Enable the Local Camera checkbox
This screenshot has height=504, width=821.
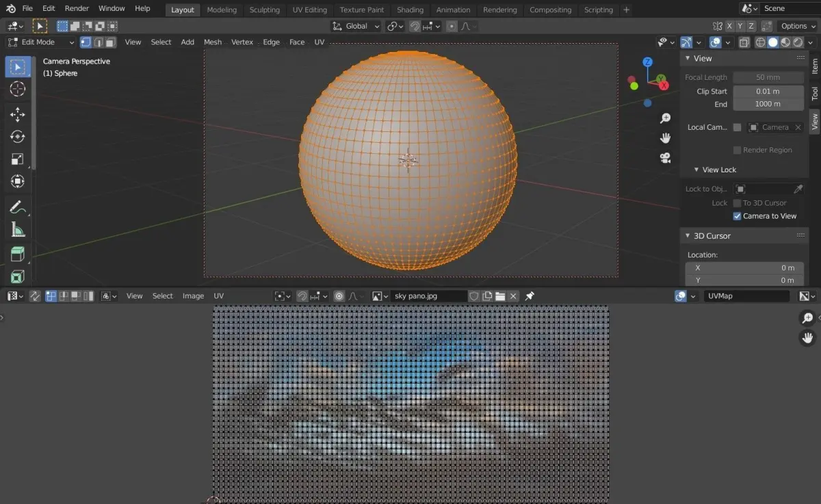coord(737,127)
